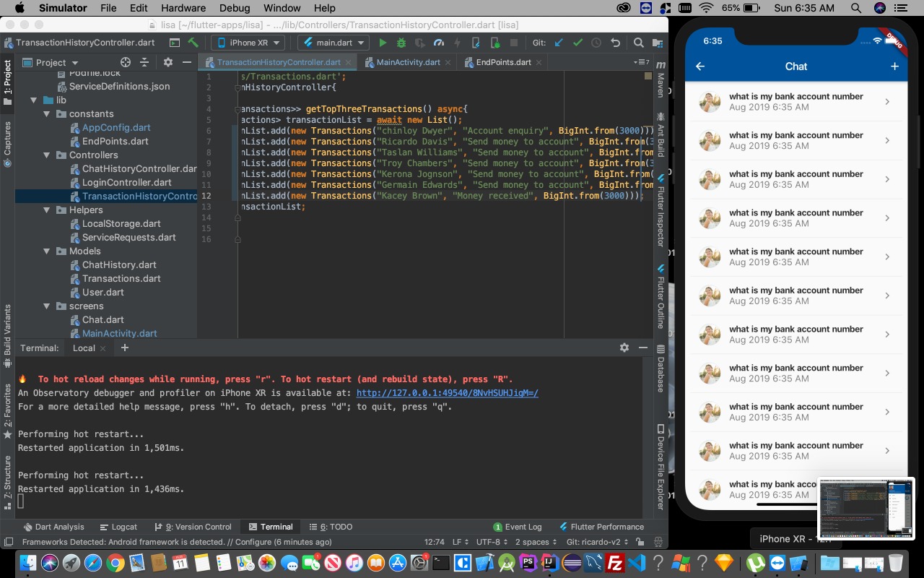This screenshot has width=924, height=578.
Task: Open Visual Studio Code from the Dock
Action: 637,563
